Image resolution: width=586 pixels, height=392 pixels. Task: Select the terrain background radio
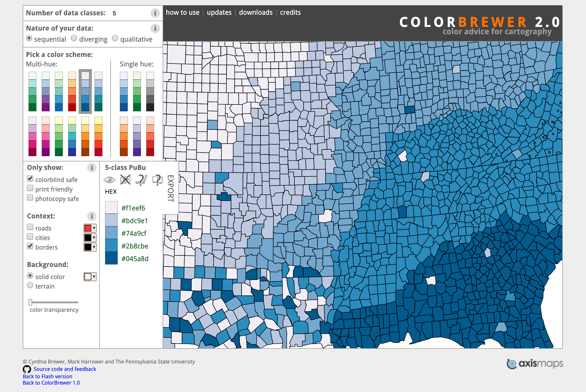[30, 285]
